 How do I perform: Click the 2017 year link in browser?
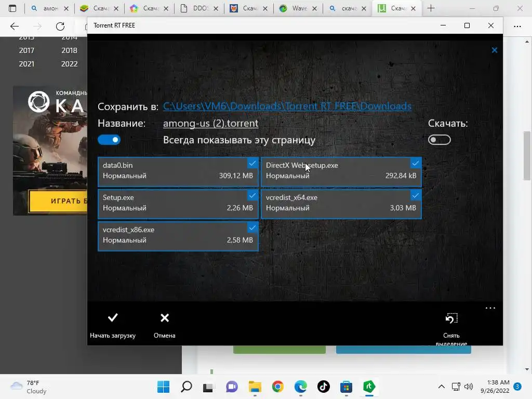[26, 50]
